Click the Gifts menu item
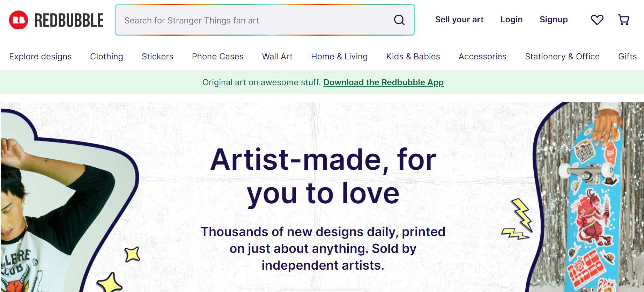This screenshot has height=292, width=644. click(627, 57)
